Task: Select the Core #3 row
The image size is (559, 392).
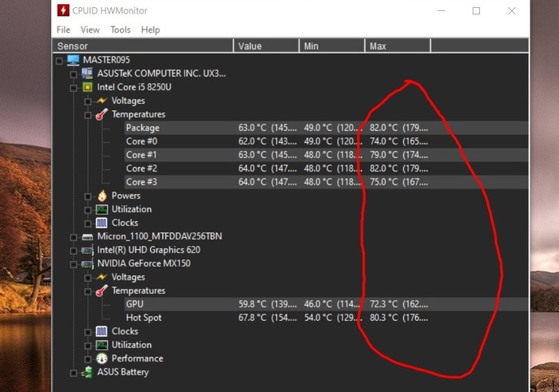Action: click(326, 182)
